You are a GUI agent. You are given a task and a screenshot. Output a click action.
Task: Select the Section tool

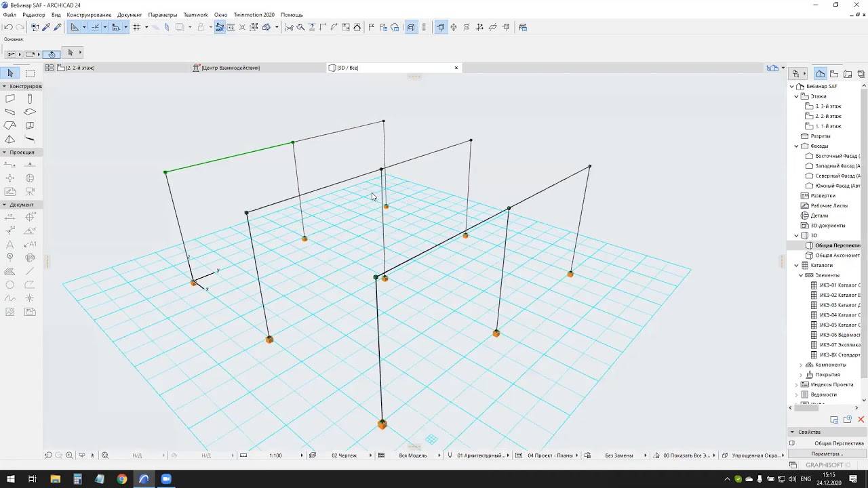10,165
